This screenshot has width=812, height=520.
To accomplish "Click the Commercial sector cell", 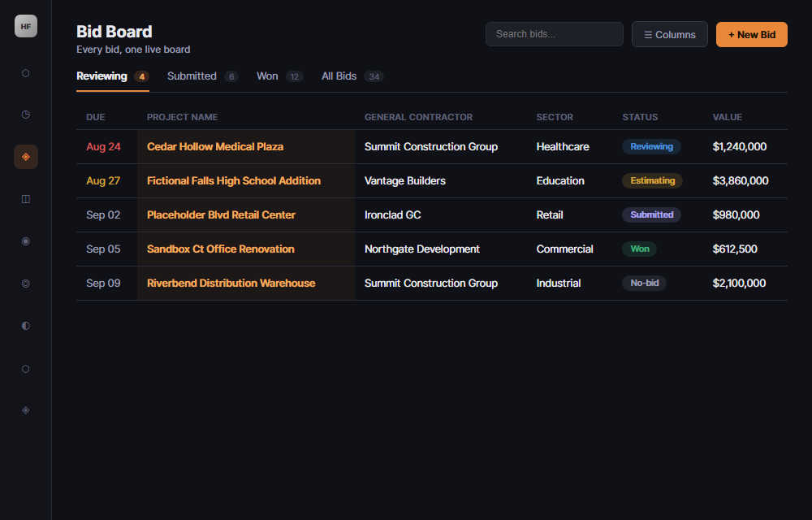I will (564, 249).
